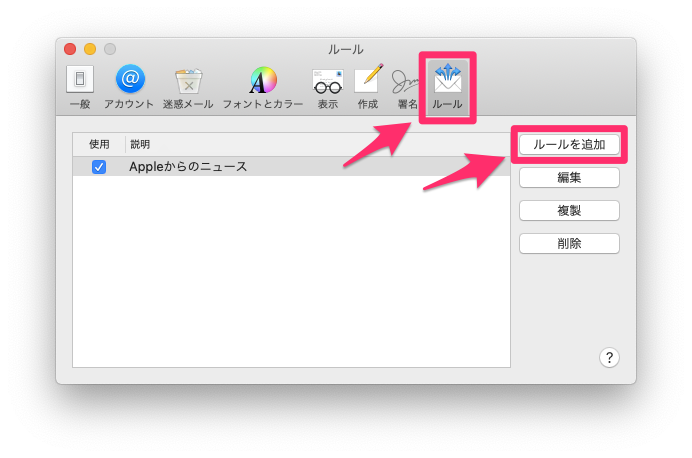692x458 pixels.
Task: Close the ルール window with red button
Action: (x=70, y=49)
